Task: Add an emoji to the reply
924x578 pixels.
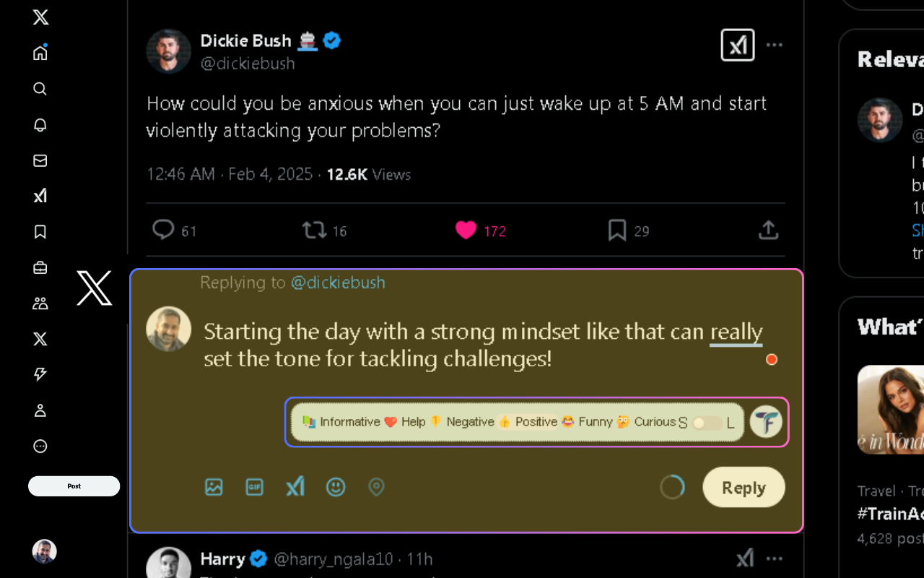Action: tap(336, 487)
